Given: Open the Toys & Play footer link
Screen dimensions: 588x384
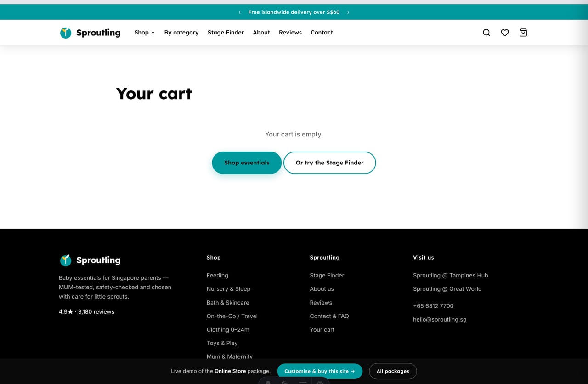Looking at the screenshot, I should click(x=222, y=343).
